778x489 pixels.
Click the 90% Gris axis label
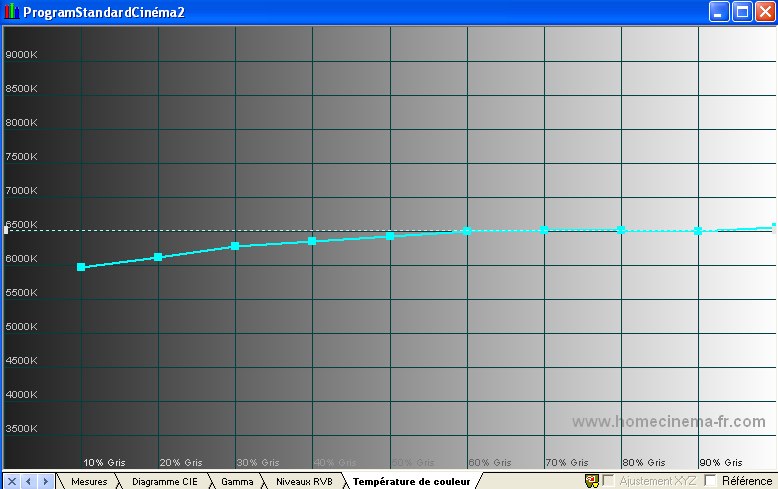click(x=721, y=462)
